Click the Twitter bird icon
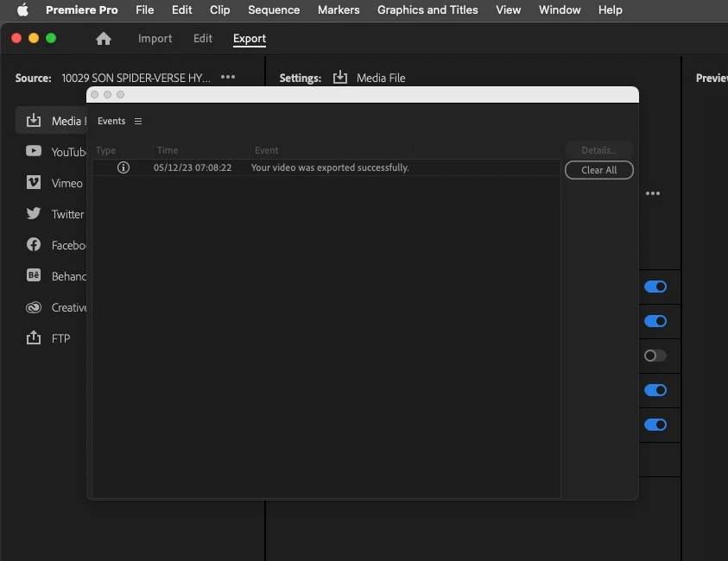Viewport: 728px width, 561px height. [34, 213]
